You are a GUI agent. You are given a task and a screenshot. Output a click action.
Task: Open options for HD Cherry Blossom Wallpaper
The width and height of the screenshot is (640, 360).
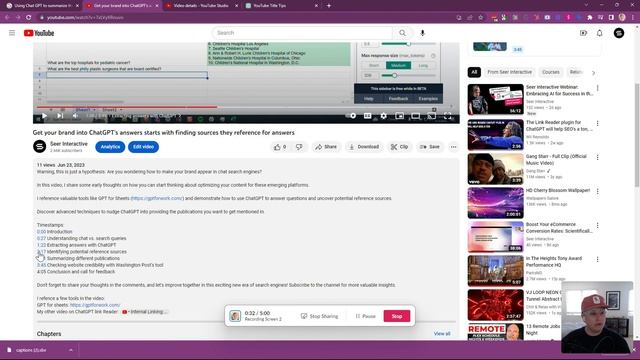click(x=598, y=191)
